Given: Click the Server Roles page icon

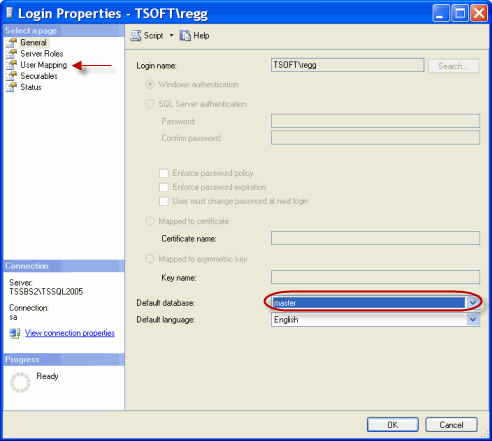Looking at the screenshot, I should pos(11,54).
